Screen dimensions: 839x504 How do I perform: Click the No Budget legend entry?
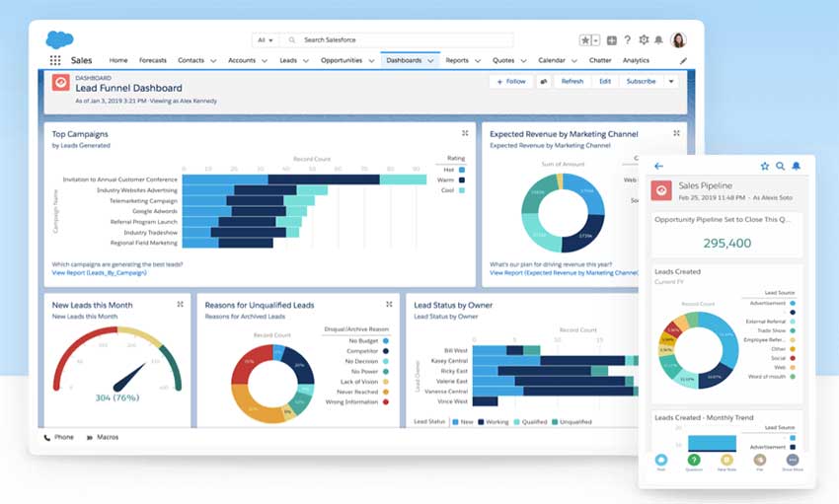(x=369, y=341)
